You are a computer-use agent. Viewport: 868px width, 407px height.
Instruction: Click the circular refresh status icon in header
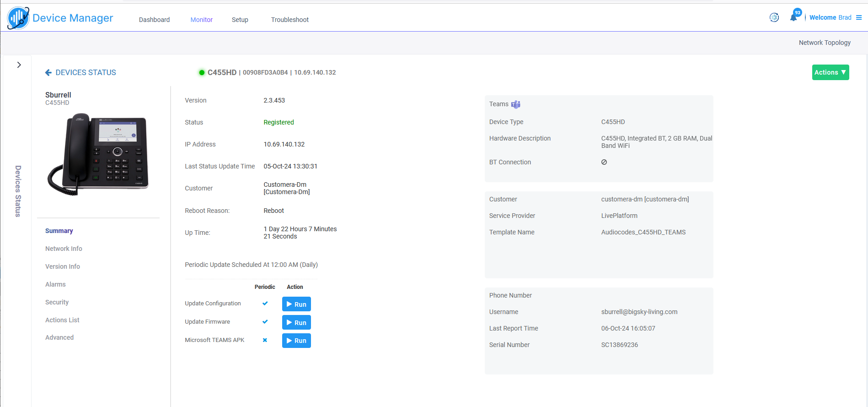pos(774,17)
